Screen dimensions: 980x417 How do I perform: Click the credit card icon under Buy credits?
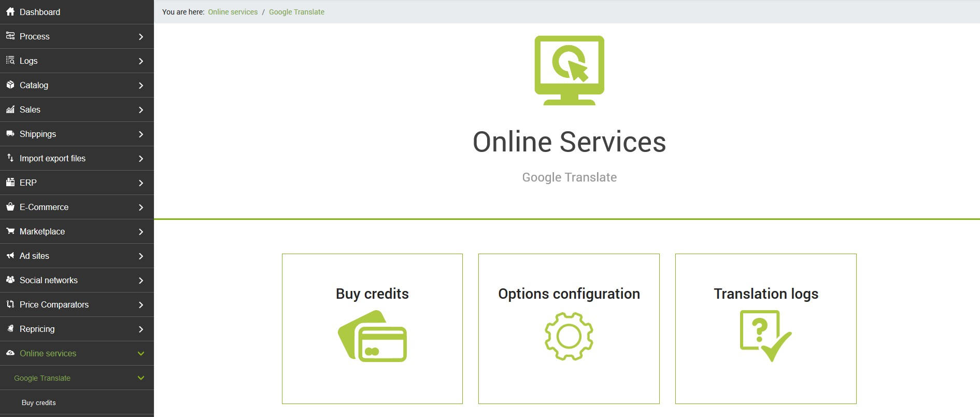click(x=372, y=336)
